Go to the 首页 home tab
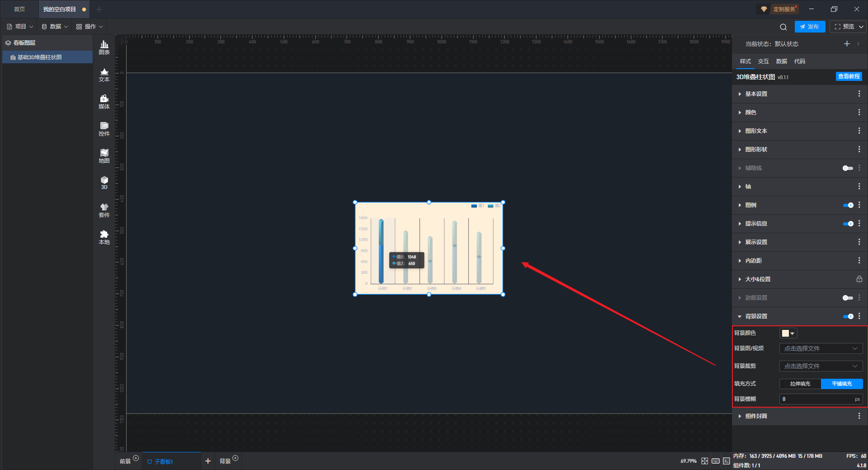 [19, 9]
